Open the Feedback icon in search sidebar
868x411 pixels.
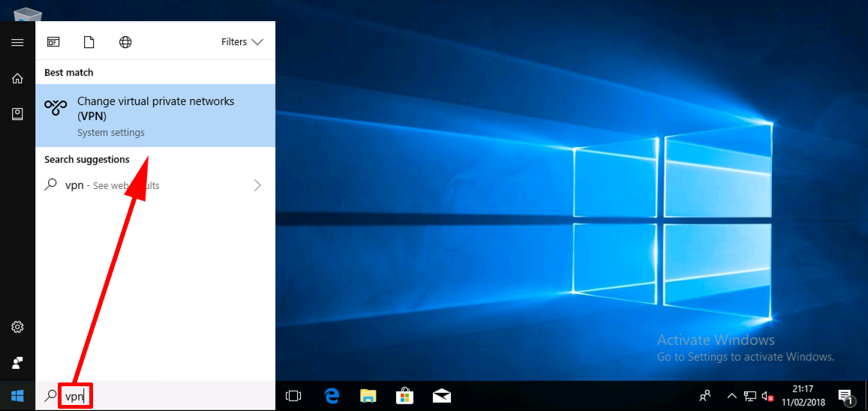click(17, 363)
